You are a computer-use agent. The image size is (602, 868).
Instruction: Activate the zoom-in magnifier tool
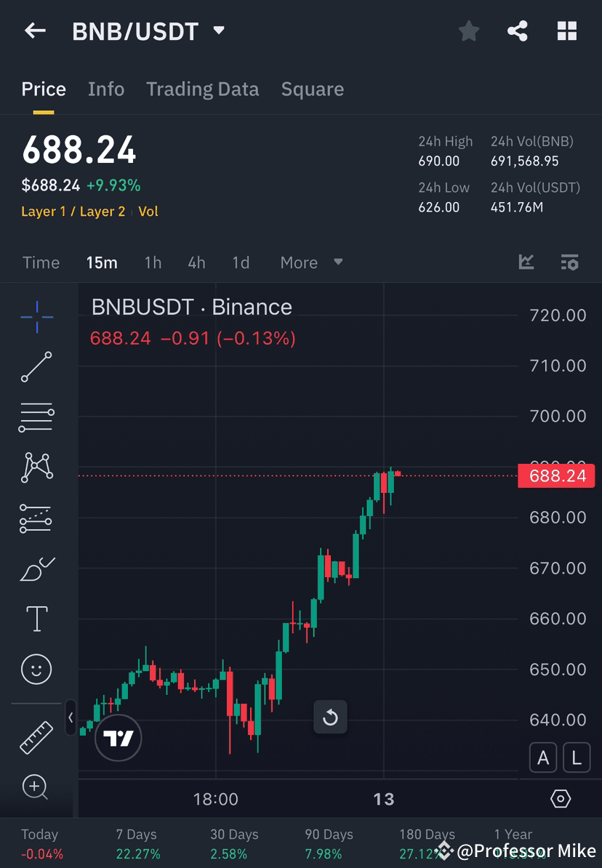(x=36, y=787)
